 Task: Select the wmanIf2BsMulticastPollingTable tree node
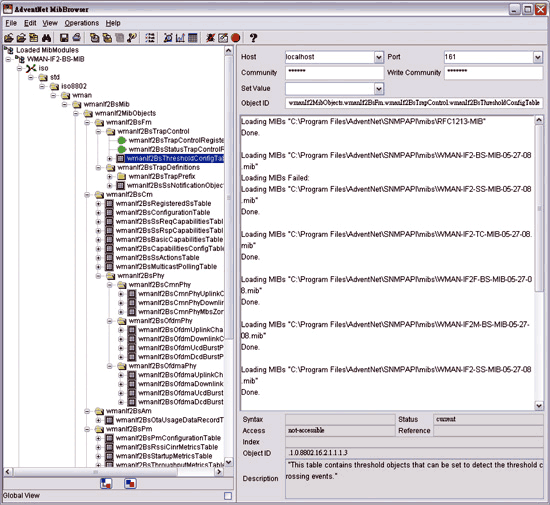click(166, 267)
